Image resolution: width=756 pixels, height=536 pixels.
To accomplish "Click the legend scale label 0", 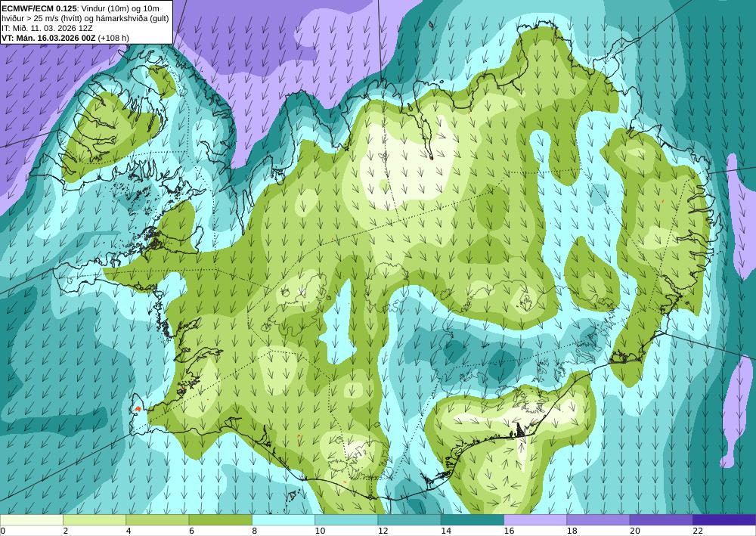I will (x=3, y=531).
